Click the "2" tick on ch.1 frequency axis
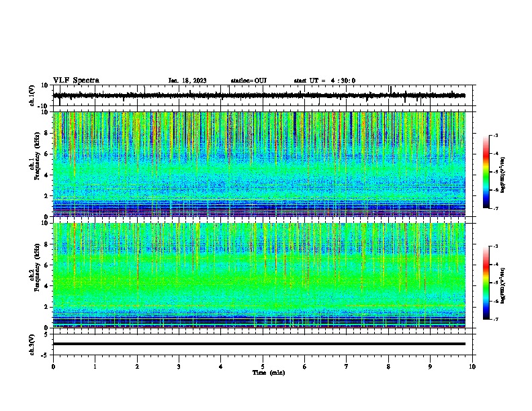The height and width of the screenshot is (411, 532). (x=47, y=195)
